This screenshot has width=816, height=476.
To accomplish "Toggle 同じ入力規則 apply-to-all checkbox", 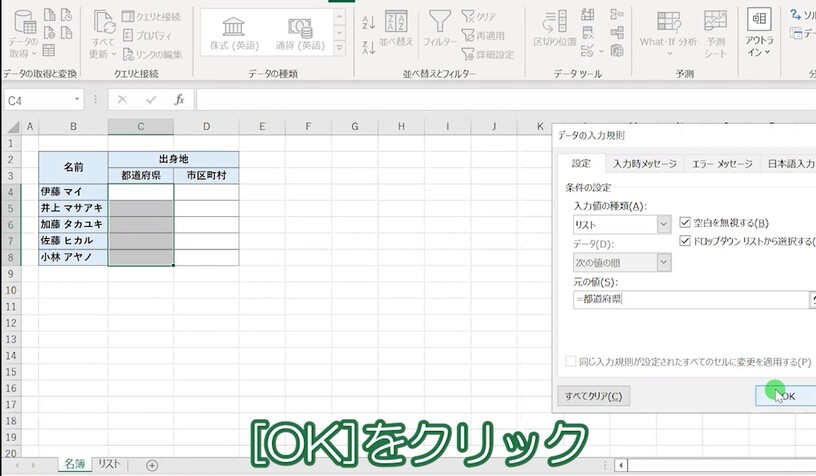I will [x=571, y=362].
